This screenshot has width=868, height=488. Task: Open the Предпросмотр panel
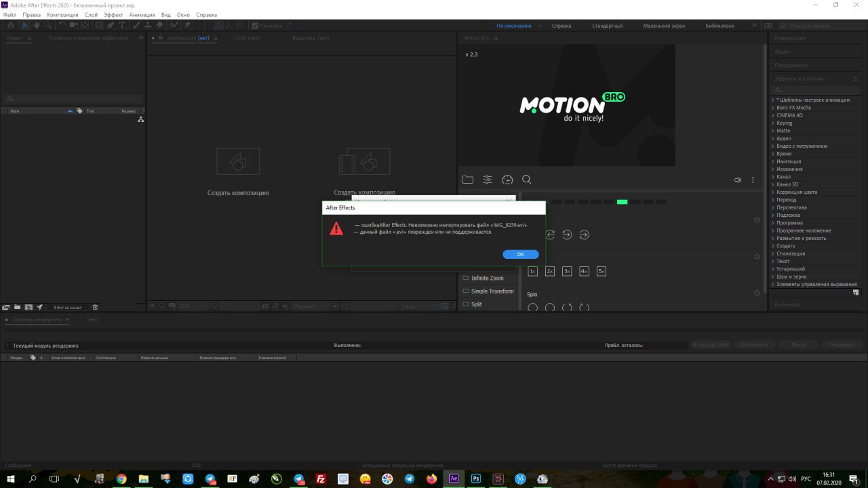click(x=791, y=65)
